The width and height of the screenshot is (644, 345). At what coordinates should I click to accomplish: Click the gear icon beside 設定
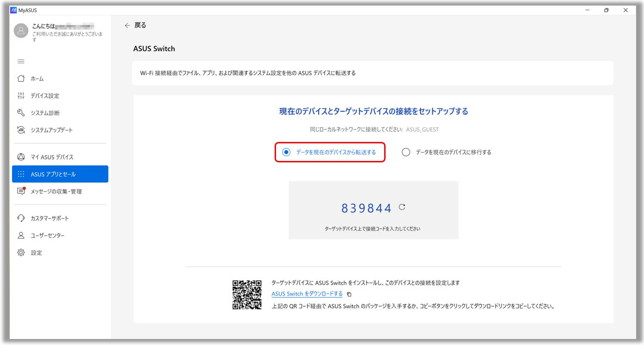(x=21, y=253)
